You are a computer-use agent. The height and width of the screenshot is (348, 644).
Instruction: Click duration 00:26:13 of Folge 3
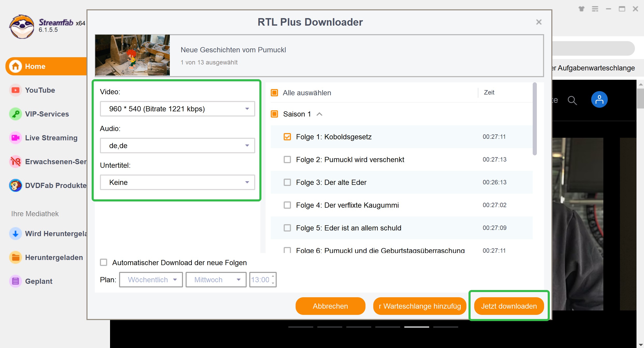pyautogui.click(x=494, y=182)
